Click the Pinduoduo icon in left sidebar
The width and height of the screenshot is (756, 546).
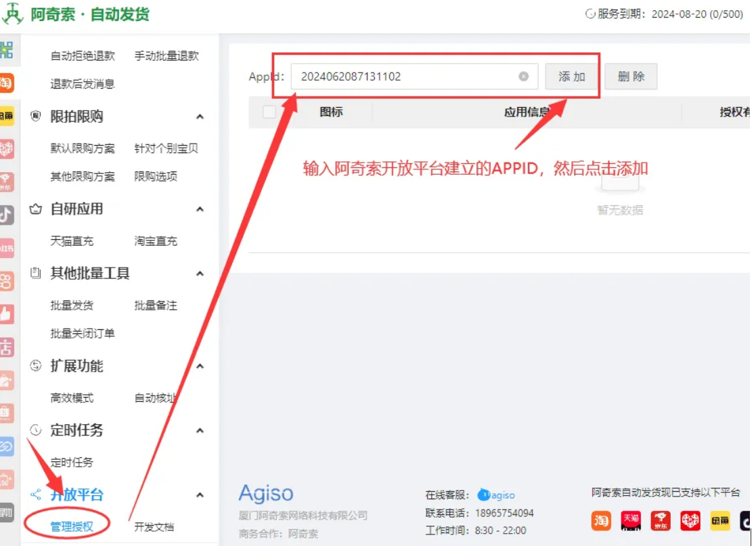(x=7, y=148)
